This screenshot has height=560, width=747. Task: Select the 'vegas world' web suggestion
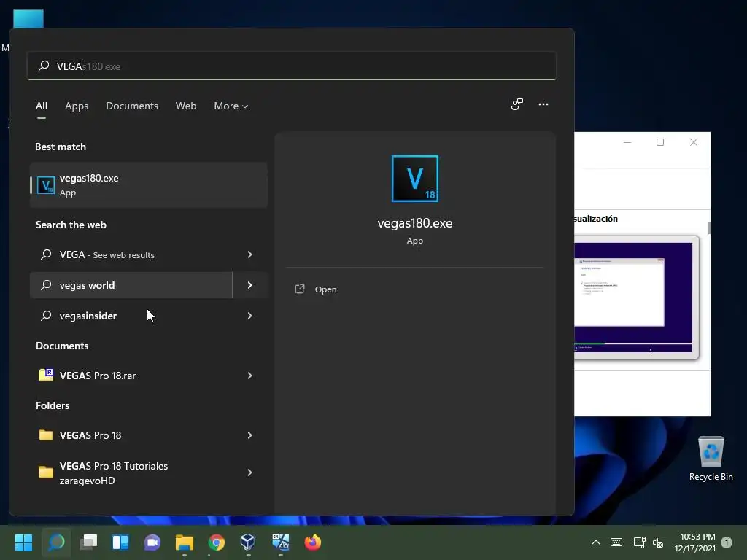(131, 285)
